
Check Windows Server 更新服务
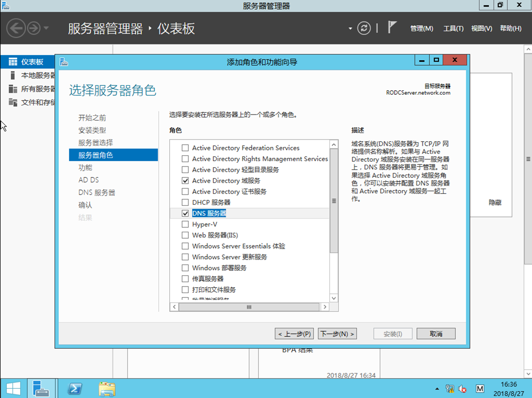[x=185, y=257]
